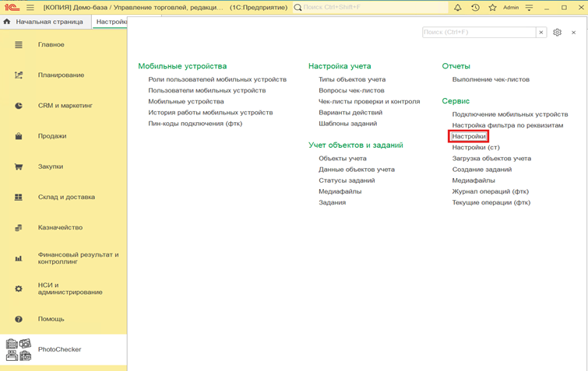The image size is (588, 371).
Task: Open notifications bell icon
Action: (x=457, y=7)
